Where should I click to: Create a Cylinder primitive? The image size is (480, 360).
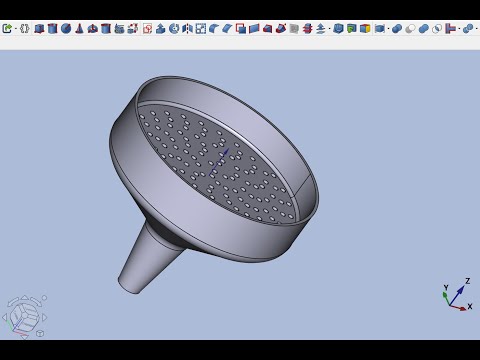52,29
